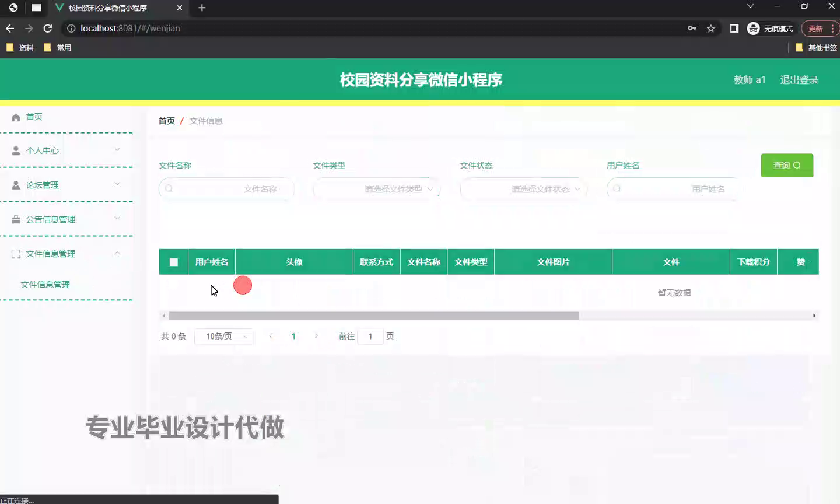Change page size via 10条/页 dropdown
Screen dimensions: 840x504
coord(223,336)
